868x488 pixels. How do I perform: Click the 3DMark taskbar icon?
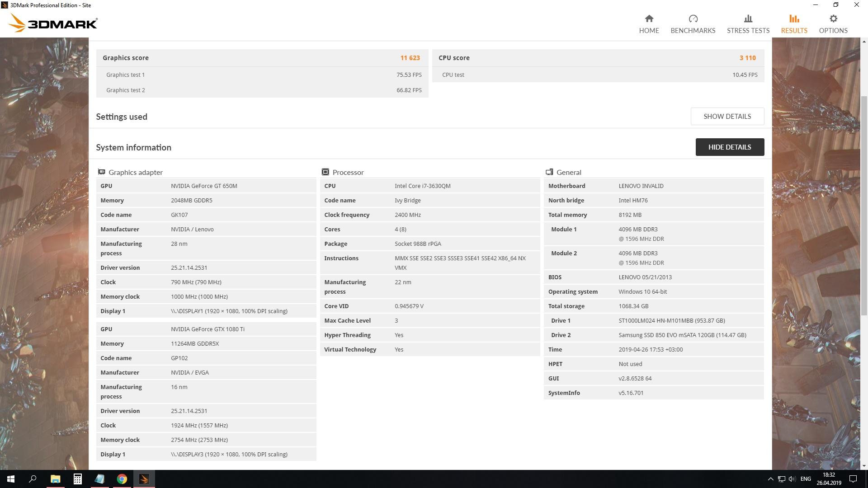pos(144,479)
